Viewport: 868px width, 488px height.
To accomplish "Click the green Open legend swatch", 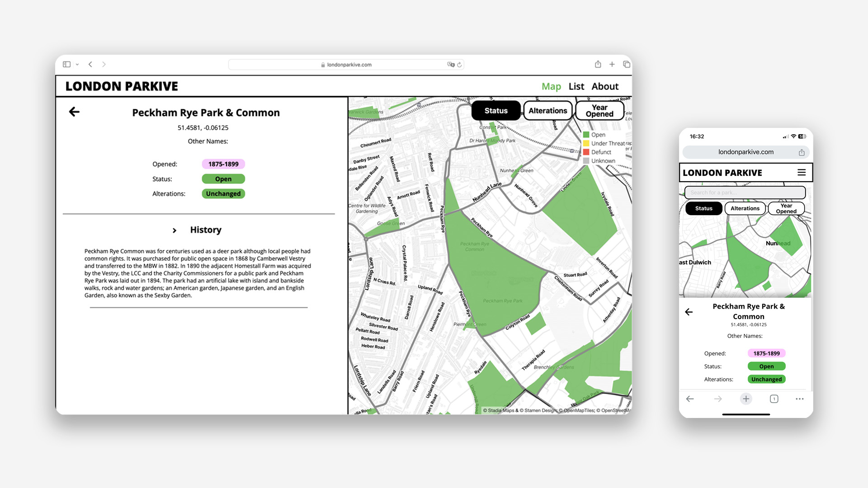I will click(586, 135).
